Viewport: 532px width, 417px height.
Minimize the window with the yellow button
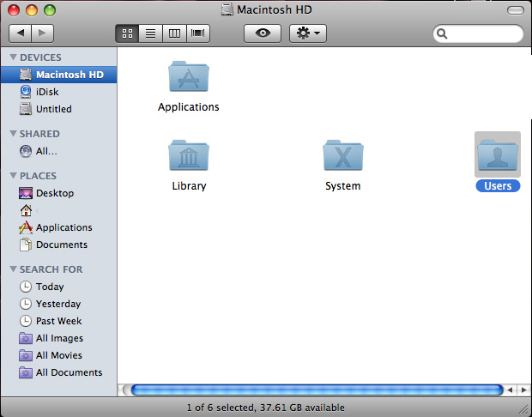point(32,10)
